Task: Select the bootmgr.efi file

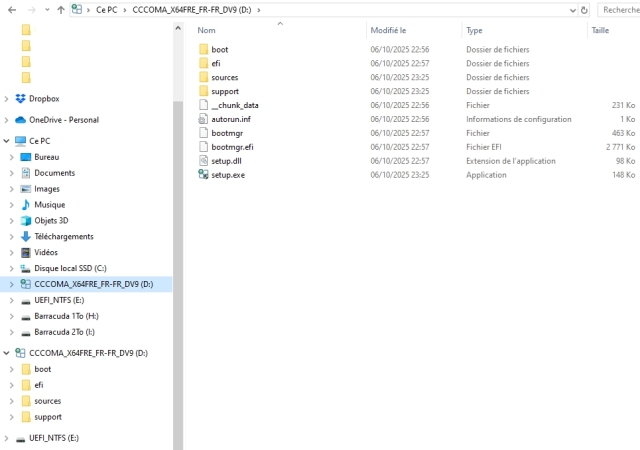Action: (232, 147)
